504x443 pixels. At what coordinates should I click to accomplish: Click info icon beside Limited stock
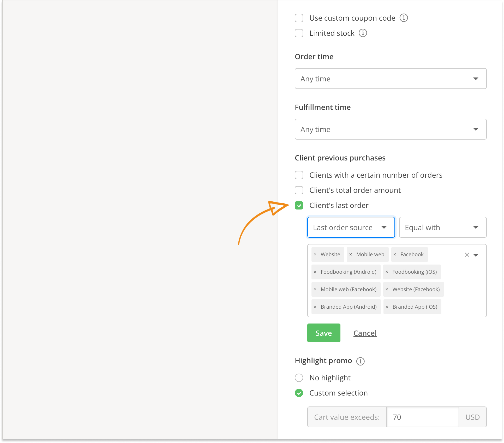tap(363, 33)
